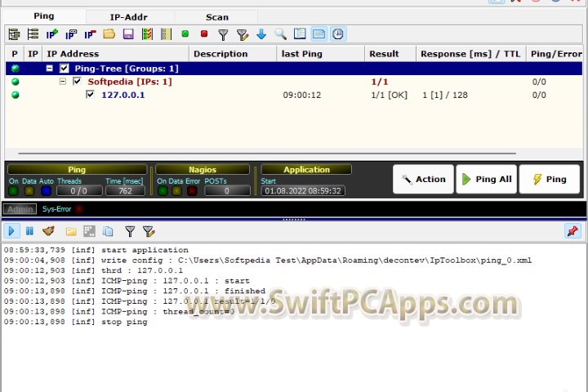Click the expand-all tree icon in the ping toolbar
The height and width of the screenshot is (392, 588).
(x=14, y=34)
